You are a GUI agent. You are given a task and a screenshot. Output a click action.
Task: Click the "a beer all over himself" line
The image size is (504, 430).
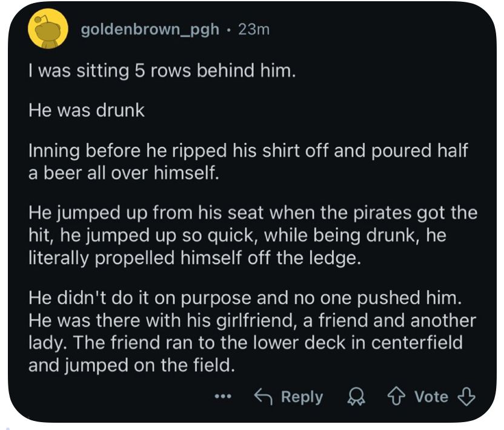point(124,173)
